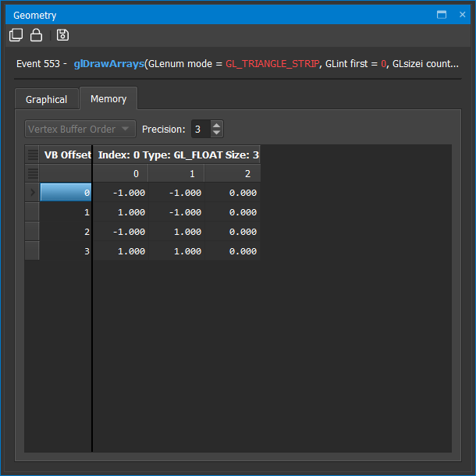The height and width of the screenshot is (476, 476).
Task: Click the row menu icon in sub-header
Action: coord(33,173)
